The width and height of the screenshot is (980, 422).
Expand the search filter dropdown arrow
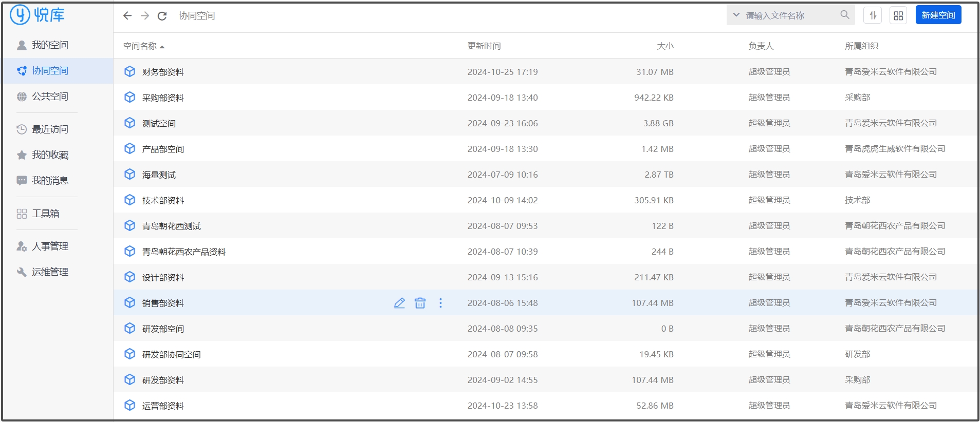click(736, 15)
